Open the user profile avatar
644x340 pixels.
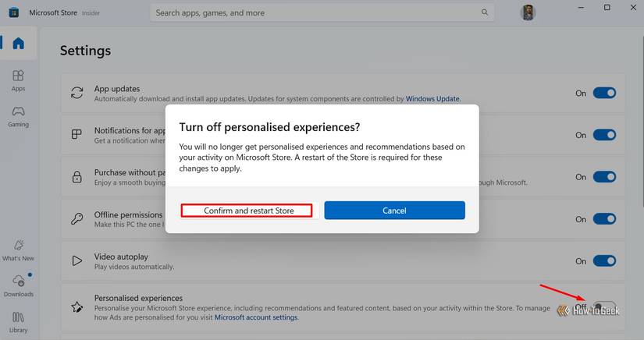click(528, 12)
